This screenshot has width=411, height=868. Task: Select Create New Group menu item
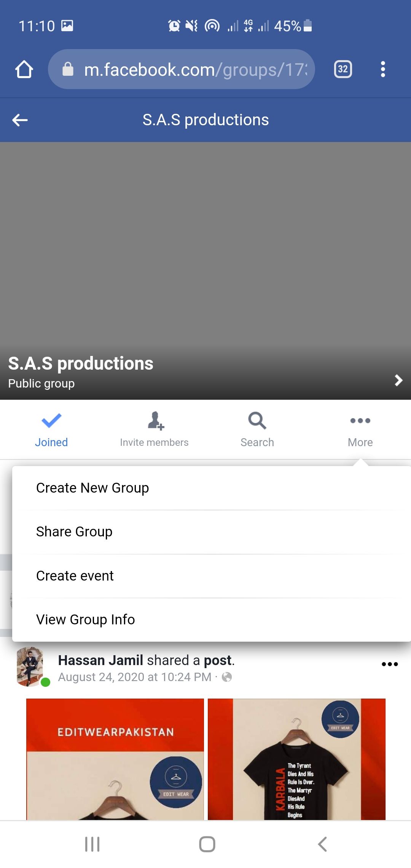coord(92,488)
